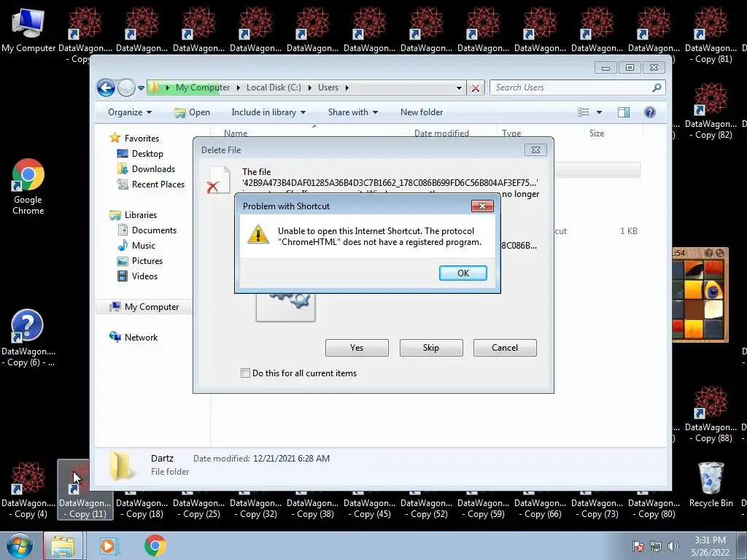Image resolution: width=747 pixels, height=560 pixels.
Task: Click the Search Users field
Action: pos(572,87)
